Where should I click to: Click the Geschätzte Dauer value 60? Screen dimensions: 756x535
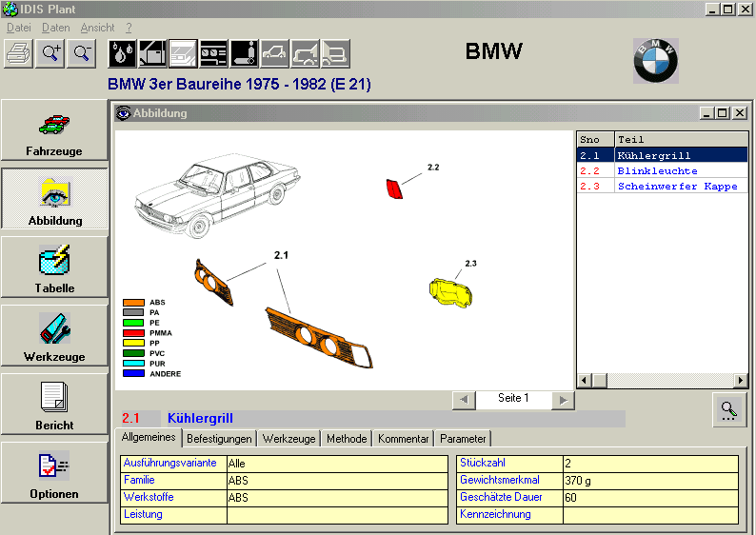coord(650,498)
